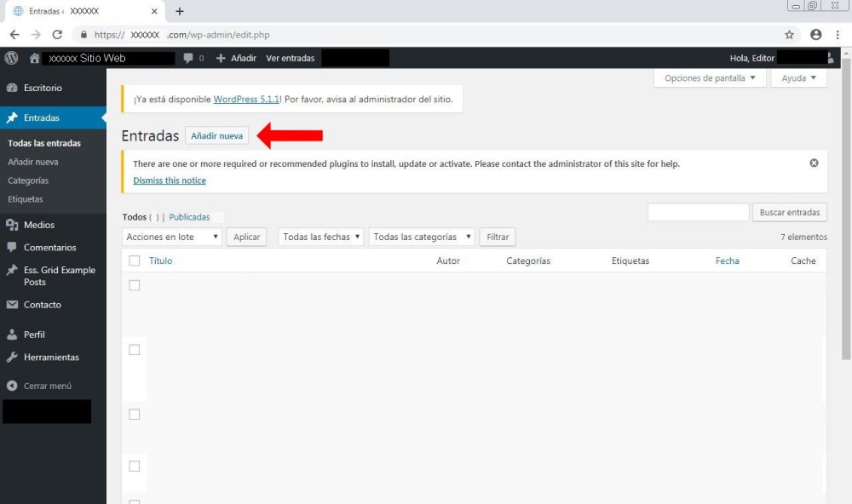
Task: Click the WordPress logo in admin bar
Action: 11,58
